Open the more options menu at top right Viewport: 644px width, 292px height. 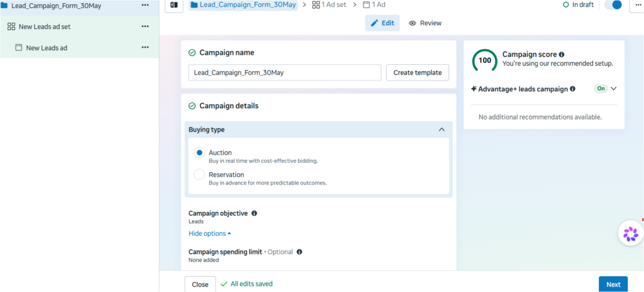point(637,5)
